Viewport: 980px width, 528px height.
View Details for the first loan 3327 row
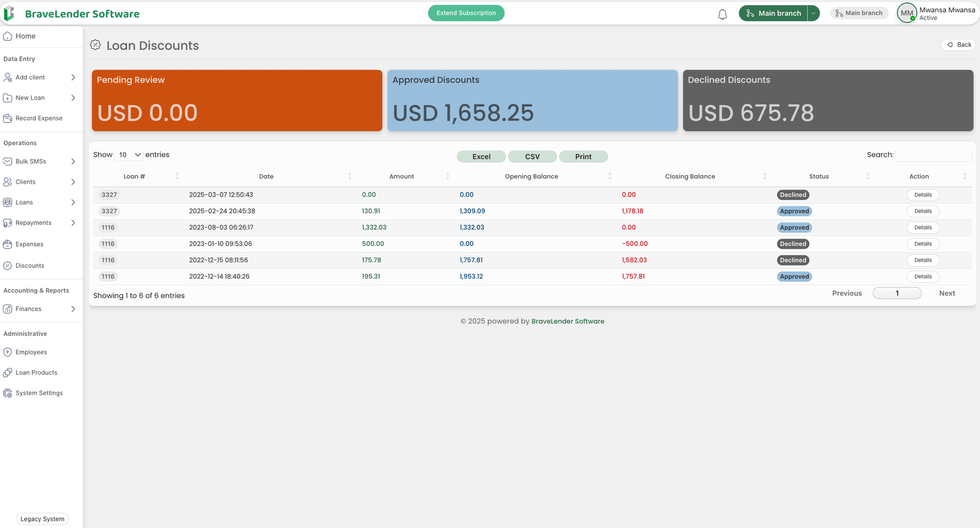coord(922,195)
